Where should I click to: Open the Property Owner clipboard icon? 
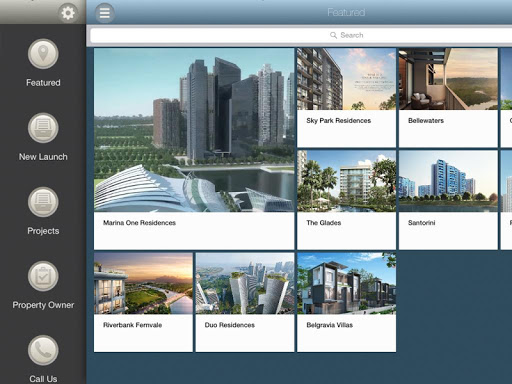pos(43,276)
